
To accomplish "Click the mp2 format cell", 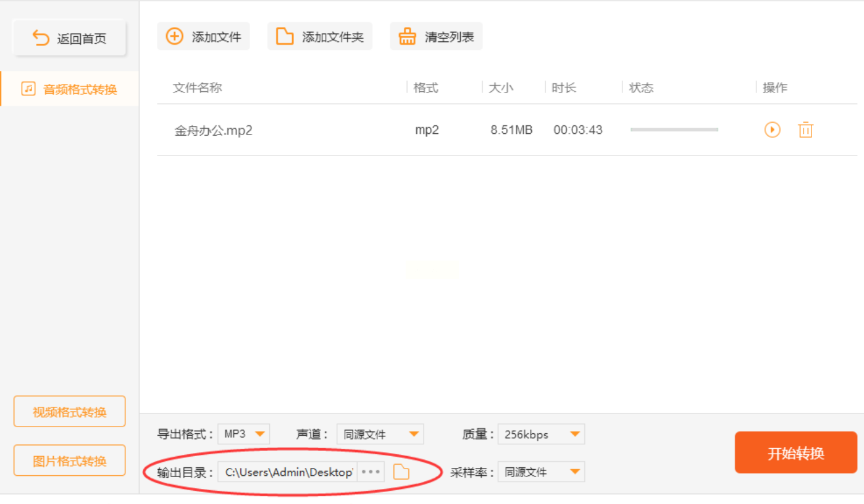I will (427, 130).
